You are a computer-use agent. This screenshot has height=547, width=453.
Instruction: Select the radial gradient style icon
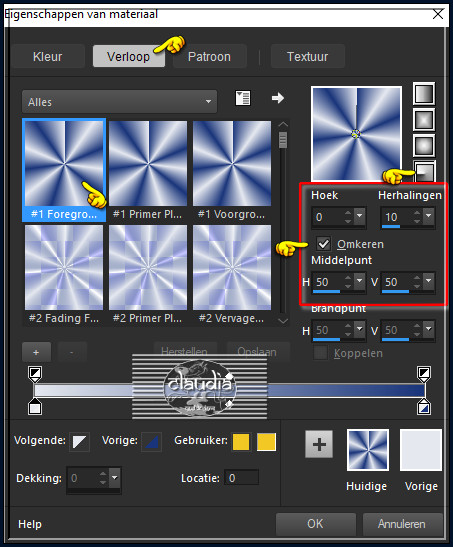coord(425,171)
